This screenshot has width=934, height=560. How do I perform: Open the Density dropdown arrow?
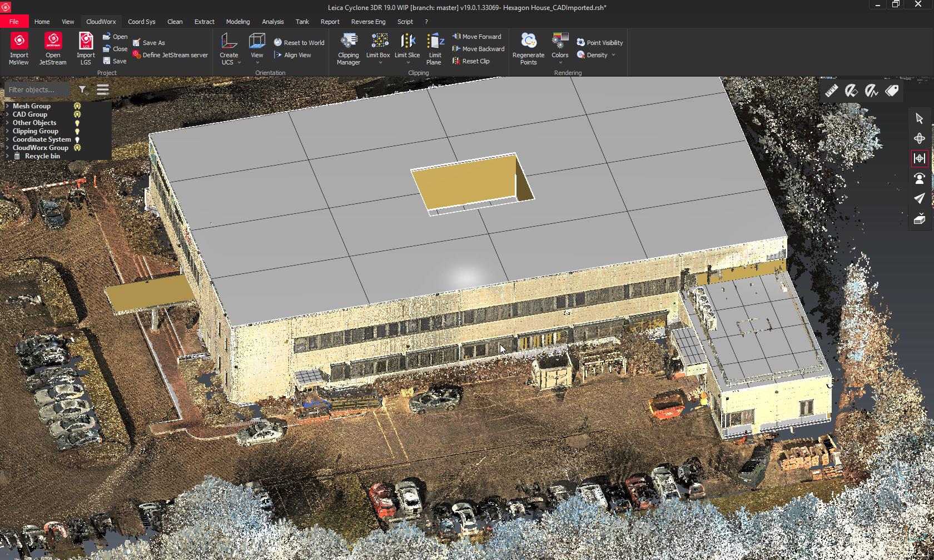pyautogui.click(x=613, y=55)
